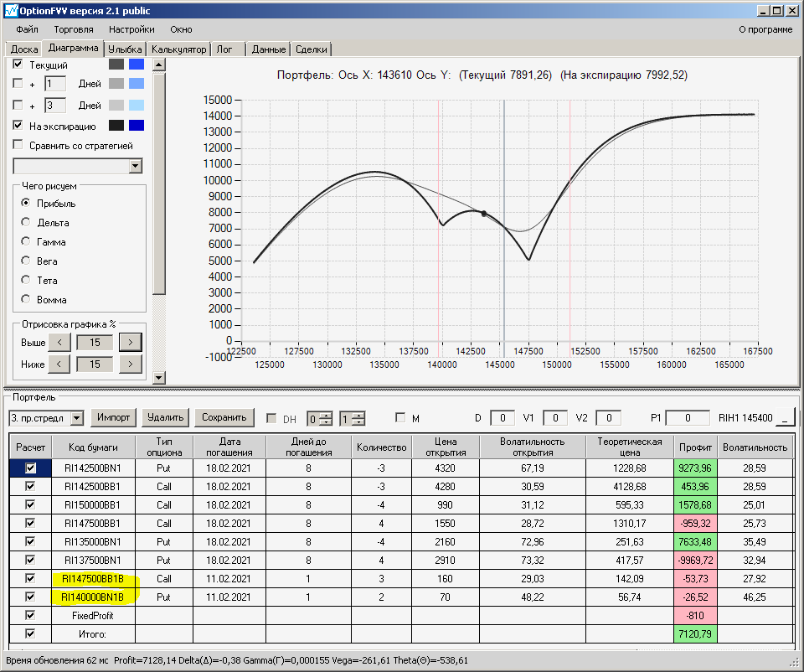This screenshot has width=804, height=672.
Task: Click the bright blue Текущий color swatch
Action: pyautogui.click(x=137, y=65)
